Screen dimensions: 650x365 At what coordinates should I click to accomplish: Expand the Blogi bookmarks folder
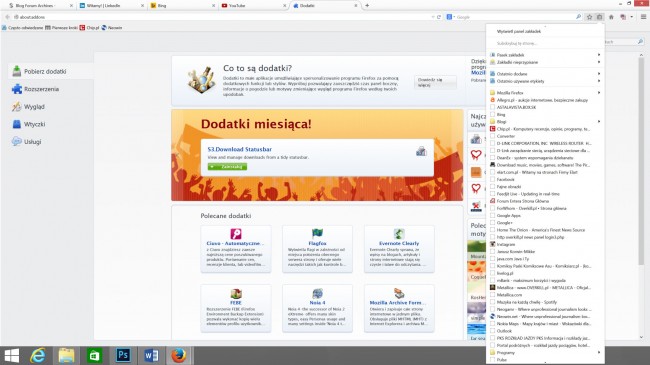[x=545, y=122]
